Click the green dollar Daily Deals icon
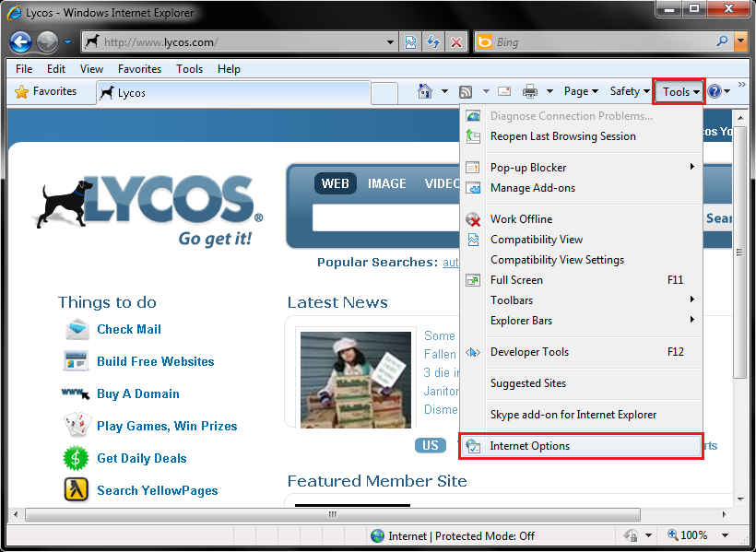Viewport: 756px width, 552px height. point(77,458)
